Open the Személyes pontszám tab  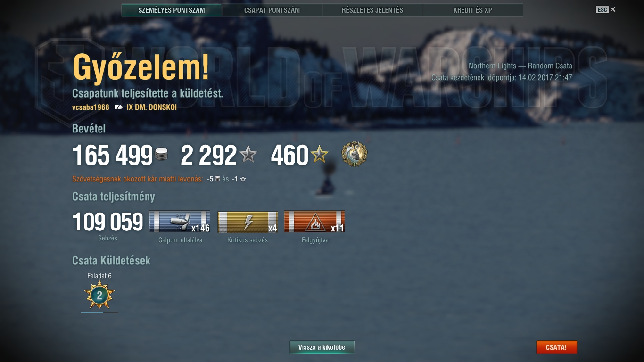(172, 10)
